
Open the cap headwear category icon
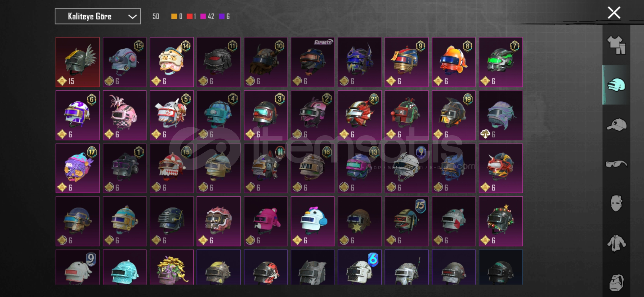[616, 124]
